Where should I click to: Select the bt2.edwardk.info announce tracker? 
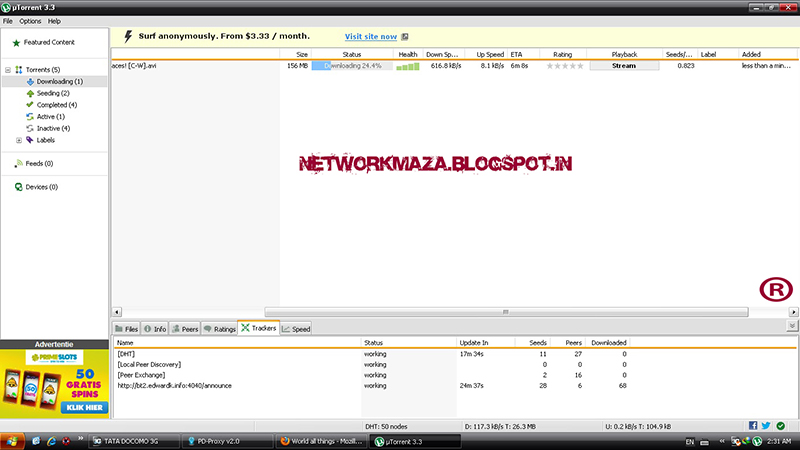point(454,386)
